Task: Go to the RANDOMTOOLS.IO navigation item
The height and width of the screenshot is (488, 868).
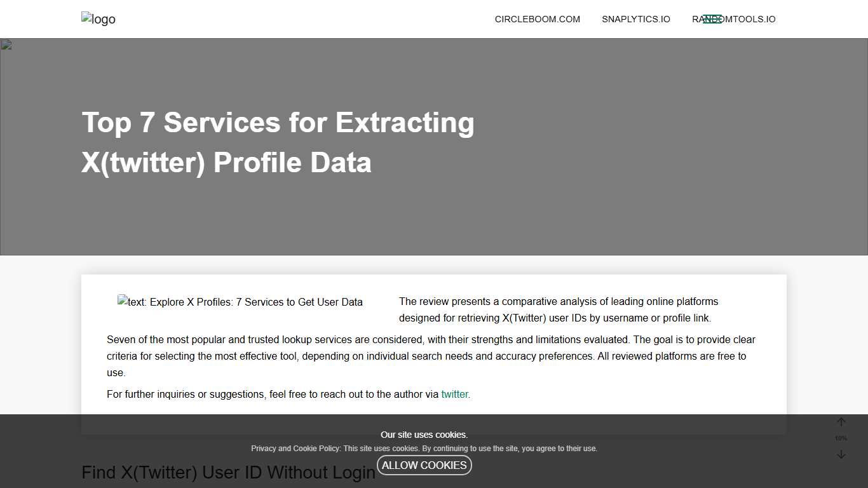Action: coord(753,19)
